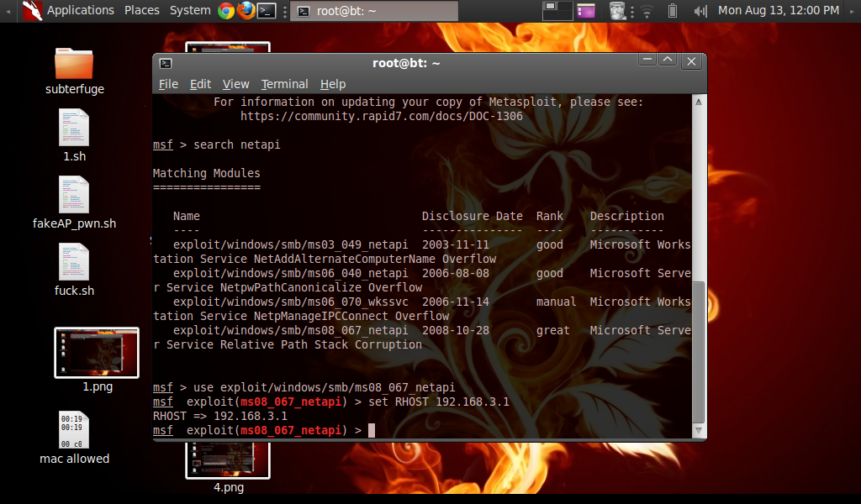Open the Trash from the top panel
The image size is (861, 504).
click(x=617, y=10)
